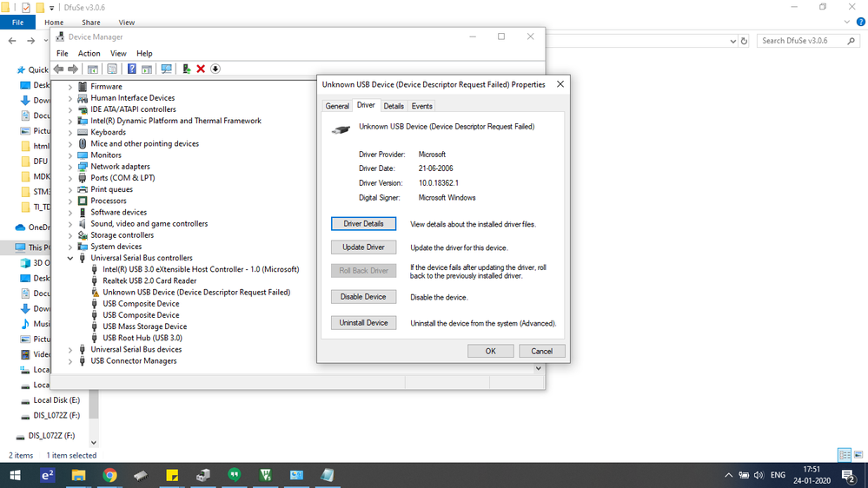Expand Universal Serial Bus devices
Screen dimensions: 868x488
pyautogui.click(x=70, y=350)
